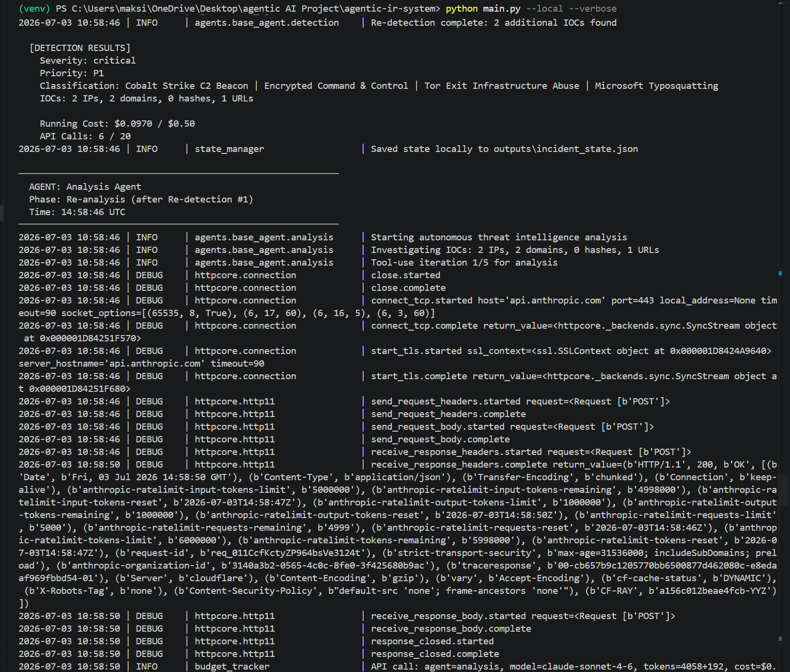Click the 'close.complete' debug message

tap(408, 287)
